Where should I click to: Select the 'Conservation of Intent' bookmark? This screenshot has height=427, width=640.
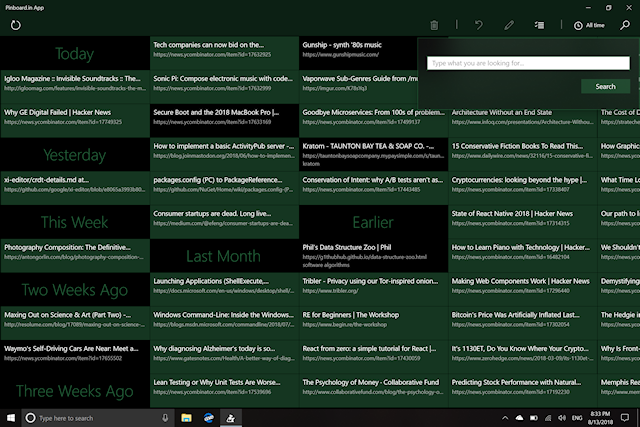click(373, 188)
